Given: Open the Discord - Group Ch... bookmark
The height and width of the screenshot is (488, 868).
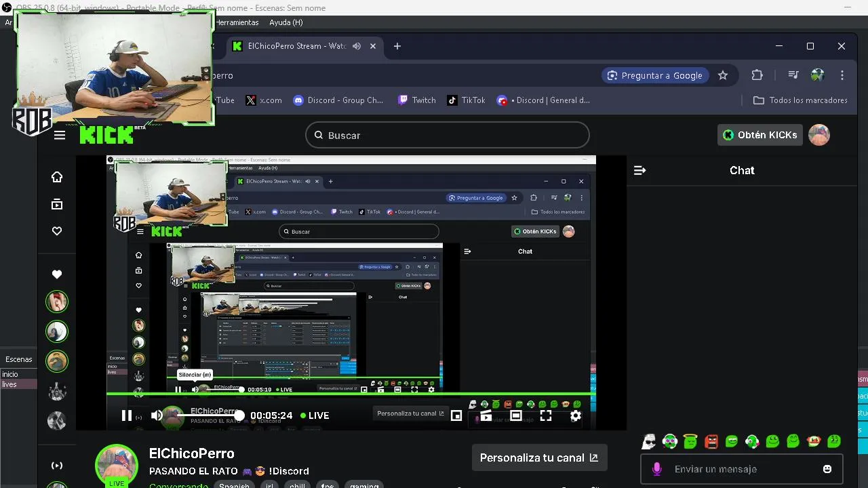Looking at the screenshot, I should click(338, 100).
